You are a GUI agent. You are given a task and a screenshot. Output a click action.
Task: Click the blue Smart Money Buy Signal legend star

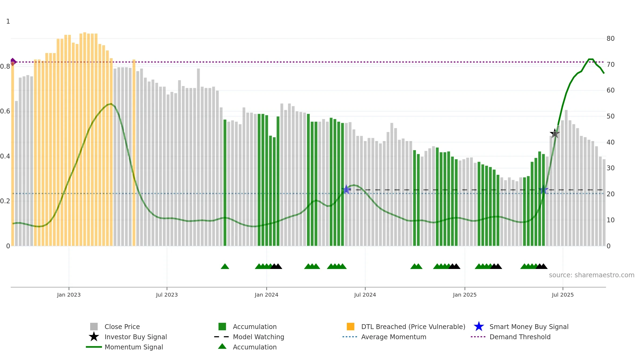(479, 327)
